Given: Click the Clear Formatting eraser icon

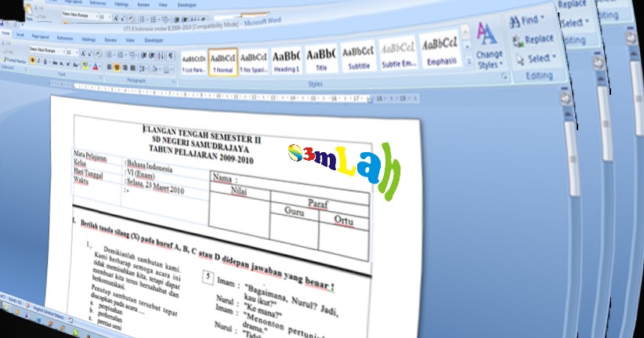Looking at the screenshot, I should [x=98, y=54].
